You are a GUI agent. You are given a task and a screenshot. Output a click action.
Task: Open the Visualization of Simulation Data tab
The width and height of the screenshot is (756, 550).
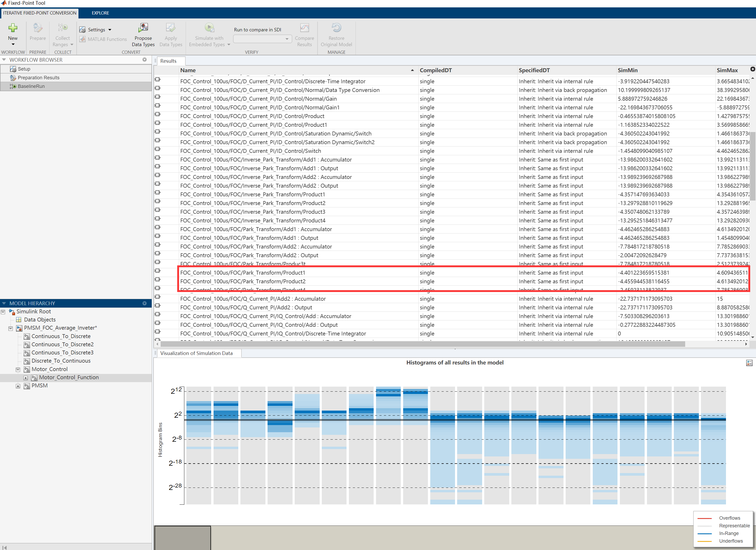pyautogui.click(x=196, y=353)
